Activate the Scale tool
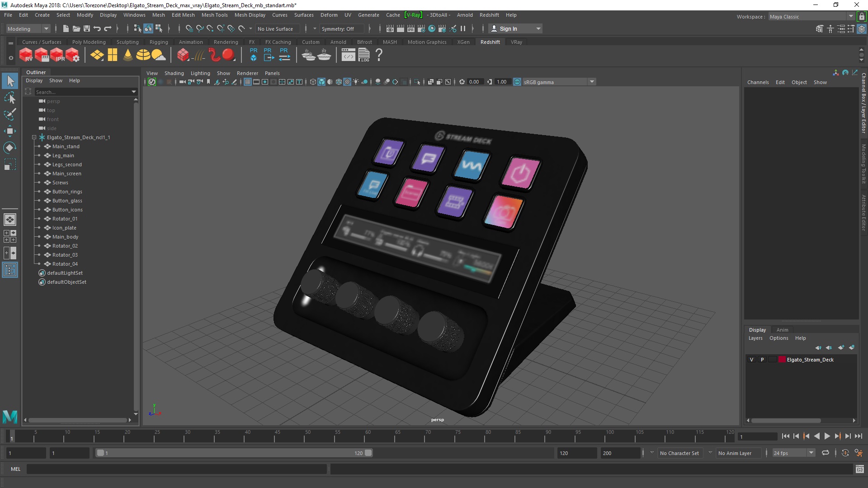 [10, 164]
